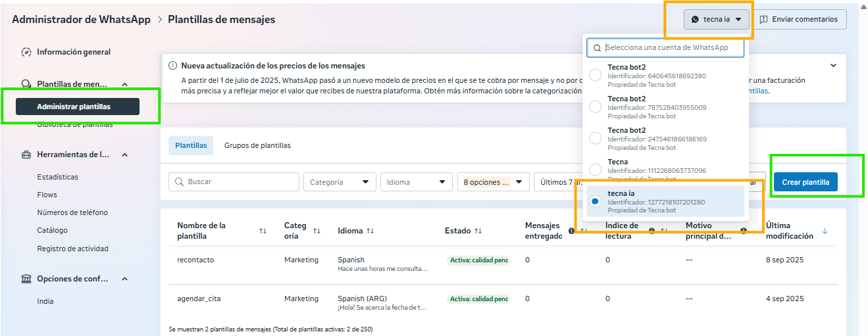868x336 pixels.
Task: Switch to Grupos de plantillas tab
Action: click(257, 145)
